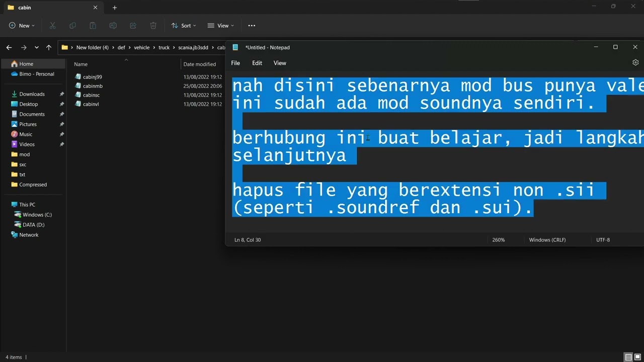Image resolution: width=644 pixels, height=362 pixels.
Task: Navigate to 'New folder (4)' breadcrumb
Action: (x=93, y=47)
